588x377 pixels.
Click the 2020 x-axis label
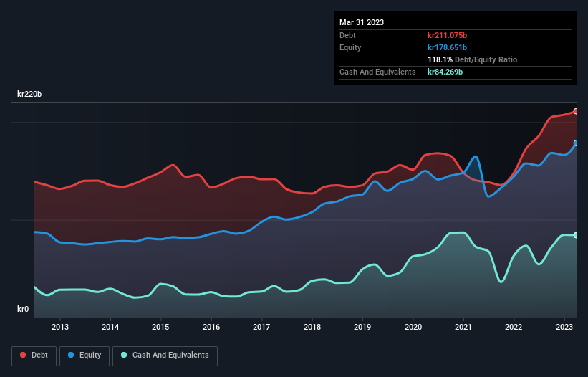[x=413, y=327]
